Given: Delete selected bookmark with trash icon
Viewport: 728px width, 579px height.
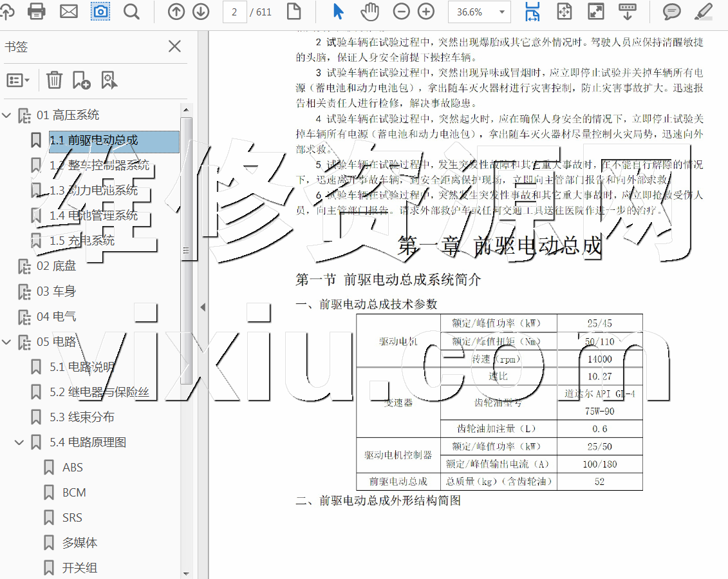Looking at the screenshot, I should [x=54, y=80].
